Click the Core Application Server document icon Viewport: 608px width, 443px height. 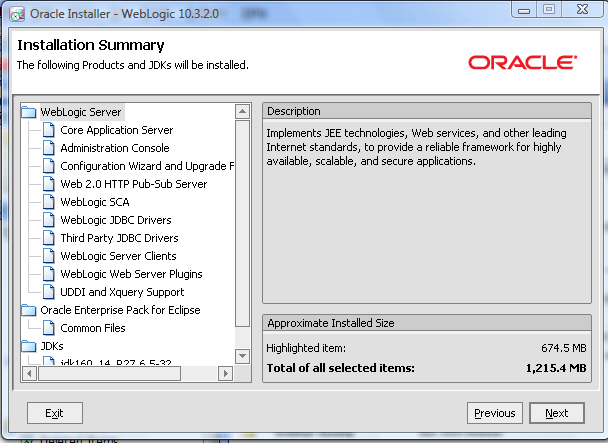click(x=48, y=130)
